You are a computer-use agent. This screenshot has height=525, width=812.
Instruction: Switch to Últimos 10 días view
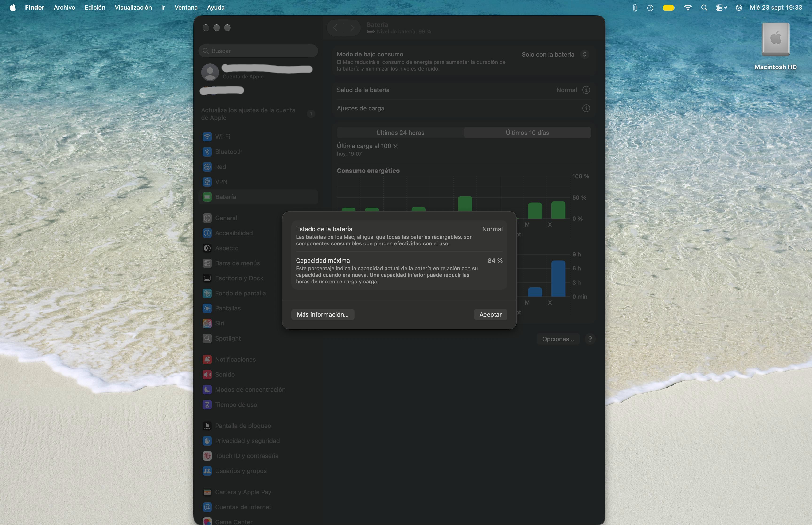pyautogui.click(x=527, y=133)
